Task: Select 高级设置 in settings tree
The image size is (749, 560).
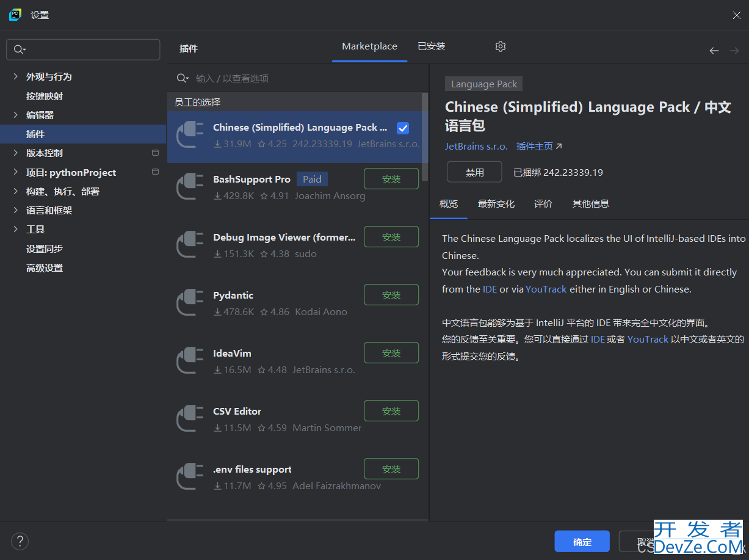Action: (45, 267)
